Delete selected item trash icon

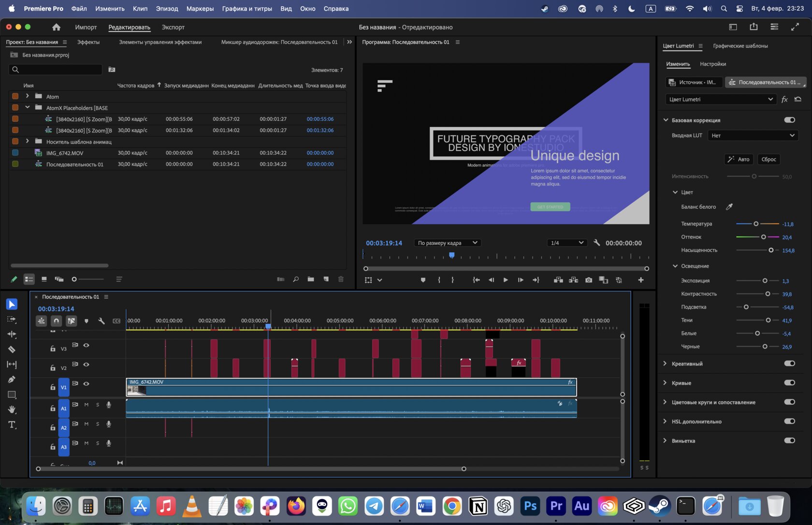[341, 279]
